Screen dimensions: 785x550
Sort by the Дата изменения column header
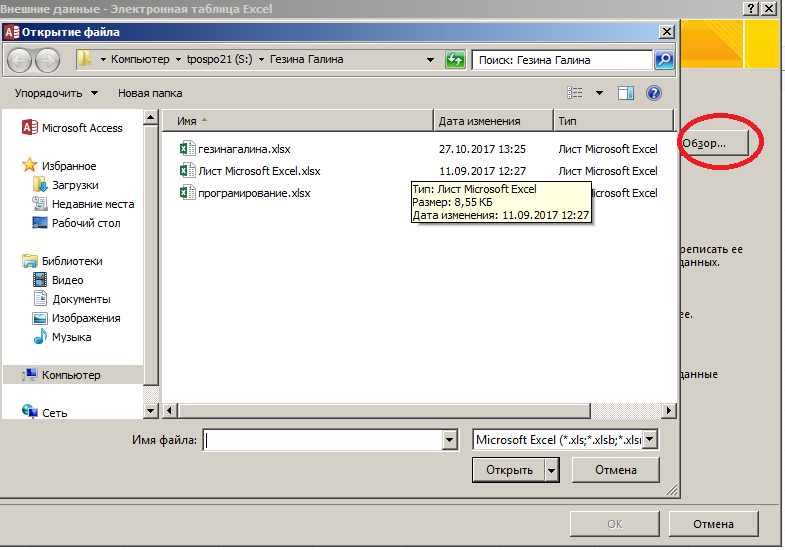click(494, 121)
